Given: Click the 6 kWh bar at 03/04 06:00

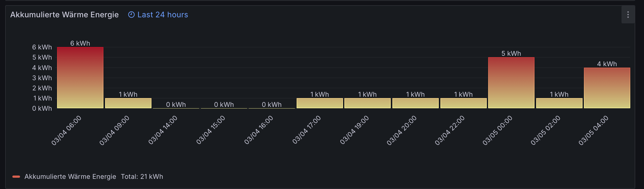Looking at the screenshot, I should point(80,78).
